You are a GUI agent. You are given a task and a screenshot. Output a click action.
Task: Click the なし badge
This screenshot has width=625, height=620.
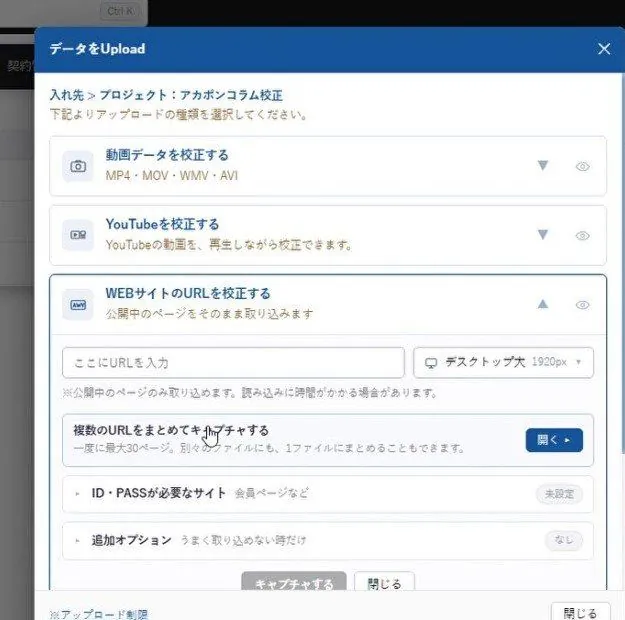(564, 541)
